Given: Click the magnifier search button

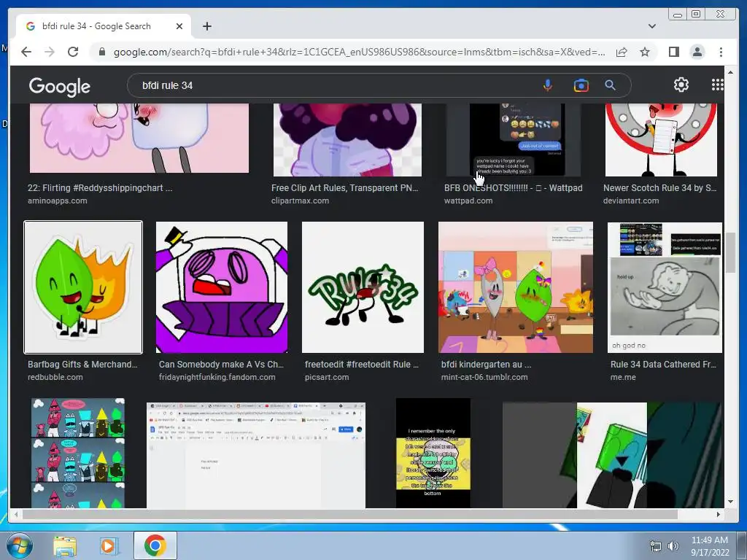Looking at the screenshot, I should [x=610, y=85].
